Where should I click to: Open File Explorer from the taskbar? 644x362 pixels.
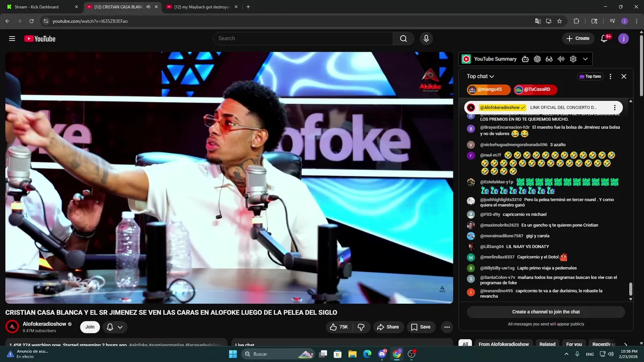352,354
